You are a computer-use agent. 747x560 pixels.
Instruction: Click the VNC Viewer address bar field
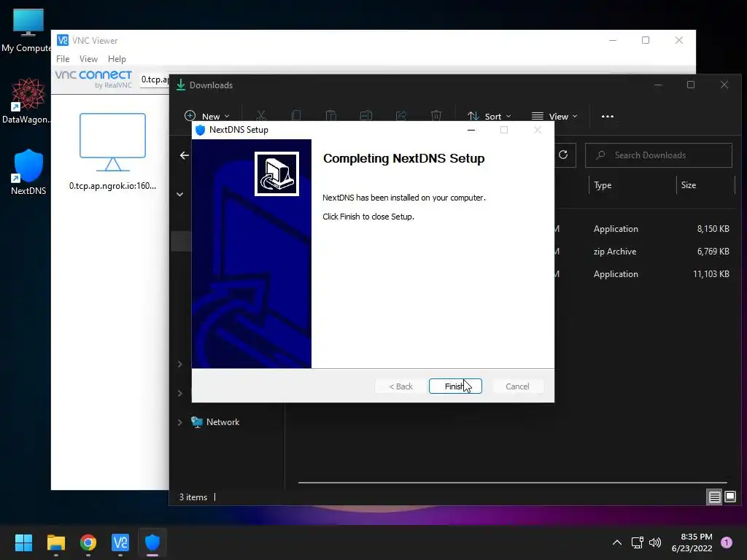click(x=155, y=79)
